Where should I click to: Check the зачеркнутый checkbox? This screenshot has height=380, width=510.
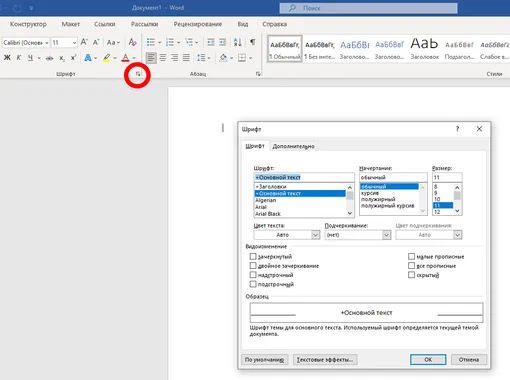pos(253,256)
